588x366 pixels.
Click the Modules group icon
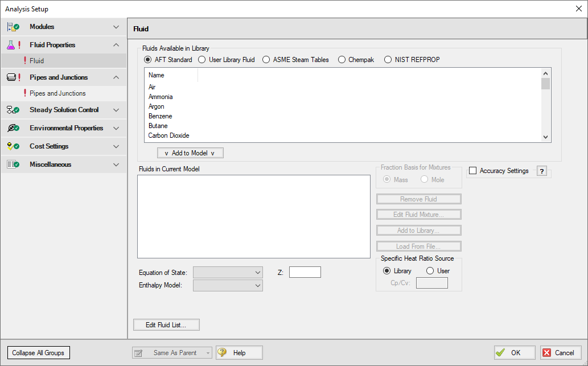click(13, 27)
